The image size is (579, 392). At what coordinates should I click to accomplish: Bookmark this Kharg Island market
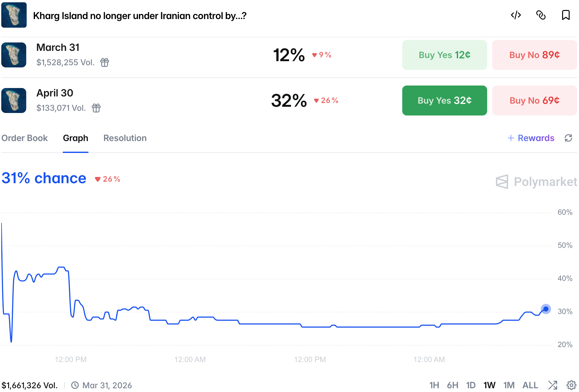coord(566,15)
